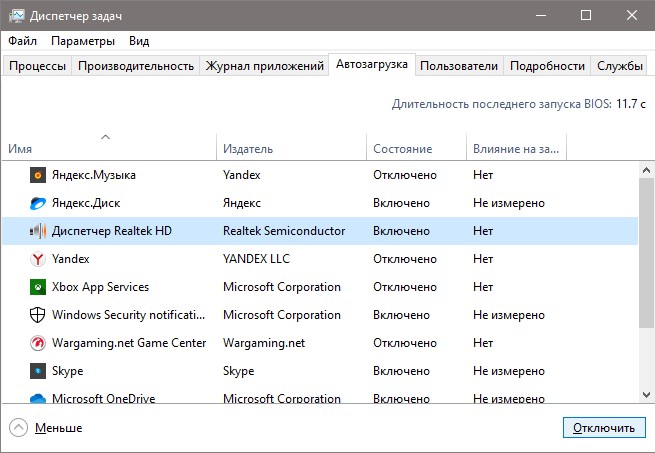Click the Wargaming.net Game Center icon
655x453 pixels.
(x=38, y=343)
